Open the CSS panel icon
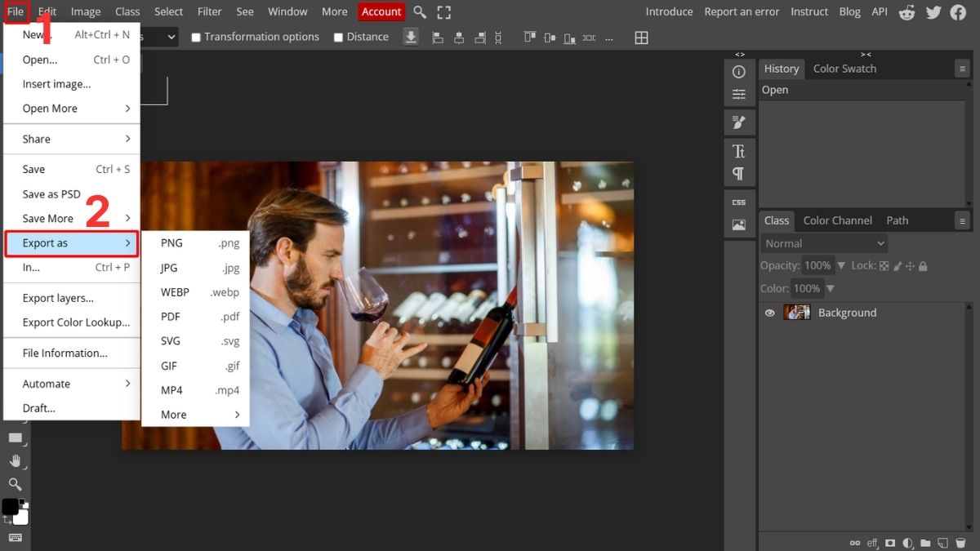The width and height of the screenshot is (980, 551). pyautogui.click(x=739, y=202)
